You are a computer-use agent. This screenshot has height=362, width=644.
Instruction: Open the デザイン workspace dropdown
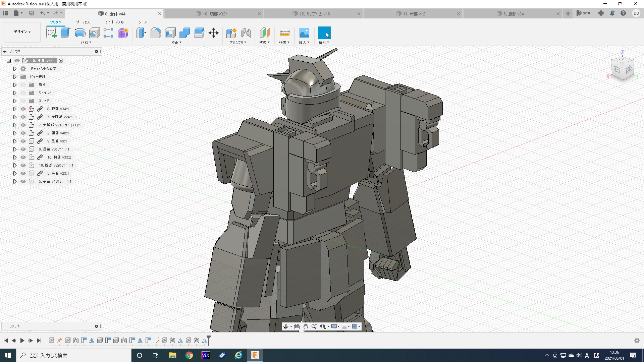pyautogui.click(x=22, y=32)
